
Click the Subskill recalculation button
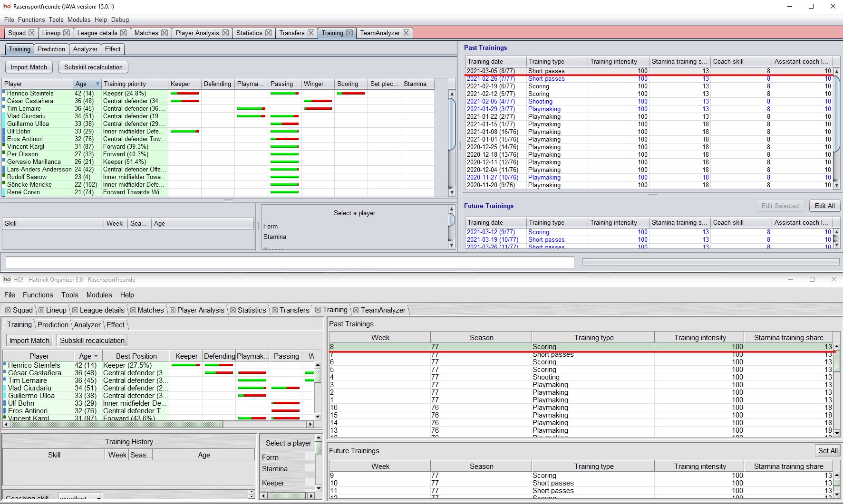93,67
